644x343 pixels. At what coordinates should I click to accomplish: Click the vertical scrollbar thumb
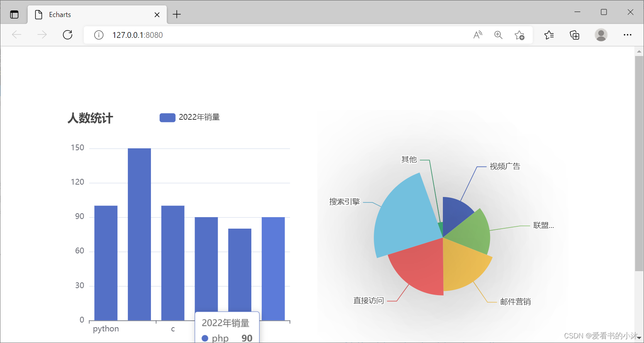639,164
